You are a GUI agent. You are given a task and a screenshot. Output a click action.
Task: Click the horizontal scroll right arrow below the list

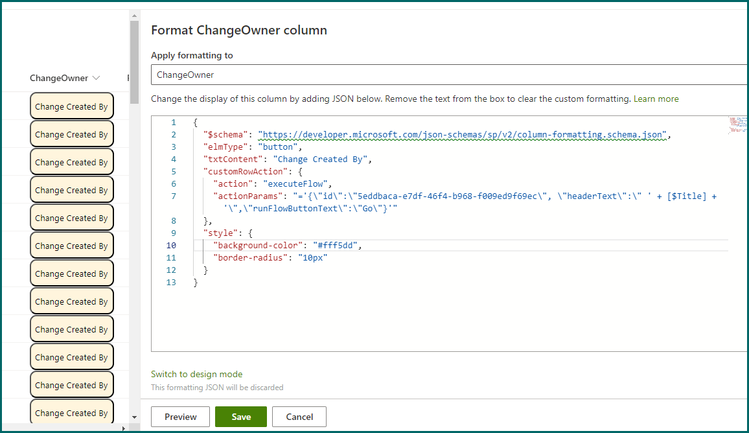(x=124, y=428)
